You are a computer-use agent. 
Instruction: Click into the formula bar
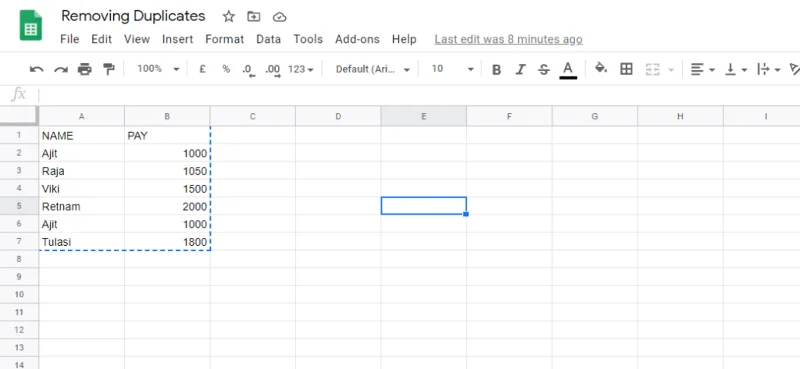[418, 94]
